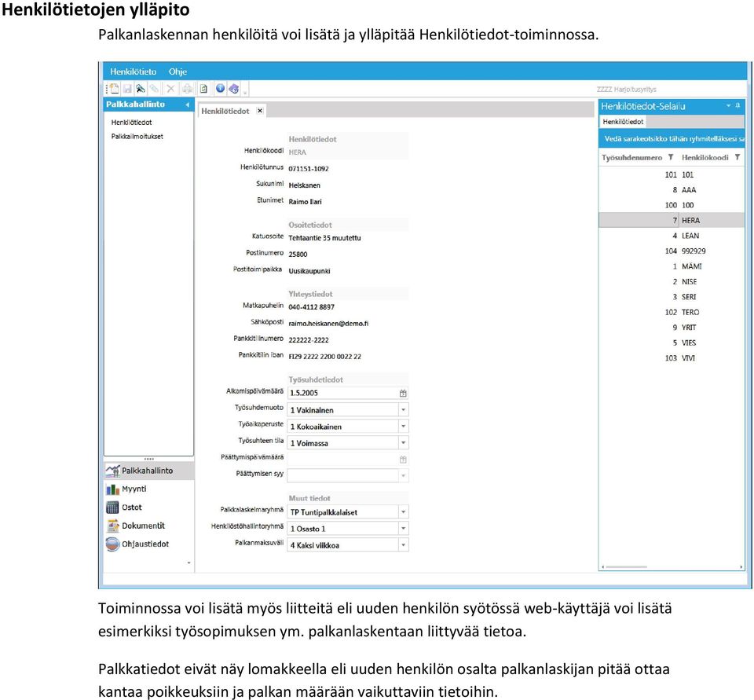The width and height of the screenshot is (754, 700).
Task: Click the Henkilötunnus field
Action: (348, 168)
